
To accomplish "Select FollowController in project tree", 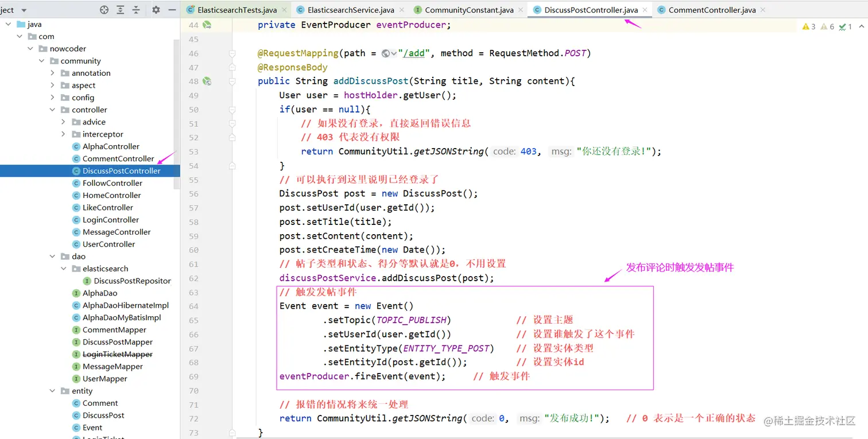I will [113, 183].
